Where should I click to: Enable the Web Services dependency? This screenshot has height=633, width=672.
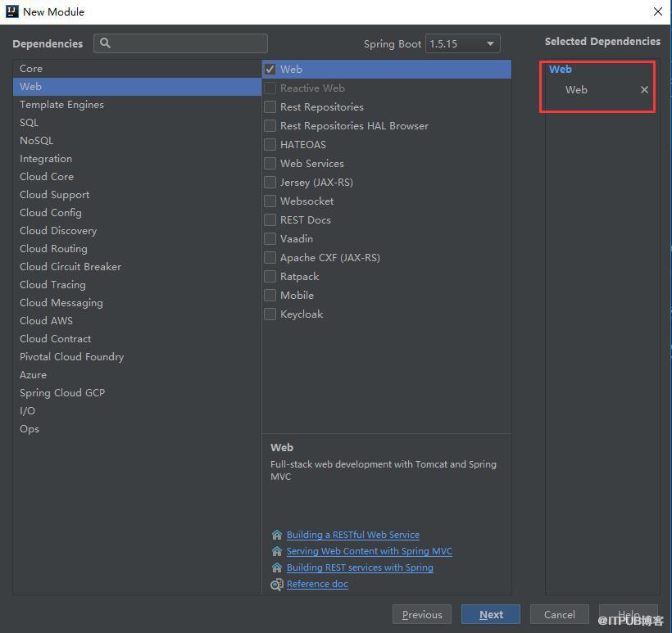(x=270, y=164)
